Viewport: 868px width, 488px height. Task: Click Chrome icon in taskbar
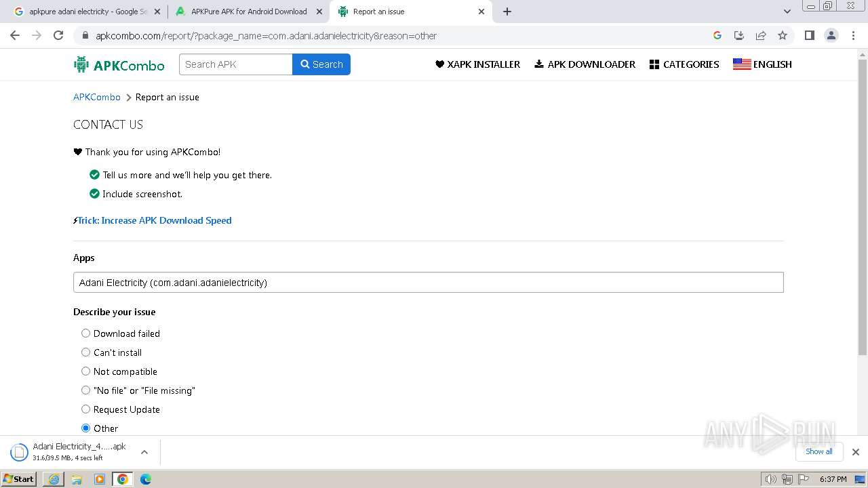[122, 479]
